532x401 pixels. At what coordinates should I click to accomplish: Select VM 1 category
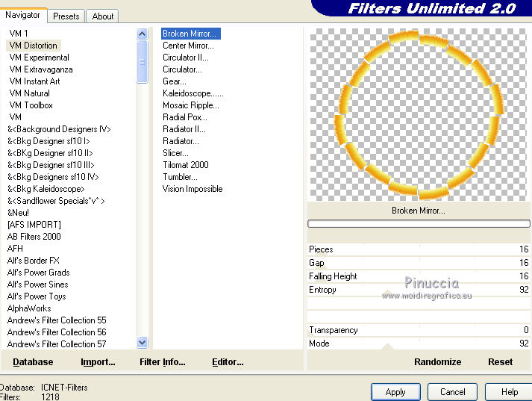click(19, 34)
